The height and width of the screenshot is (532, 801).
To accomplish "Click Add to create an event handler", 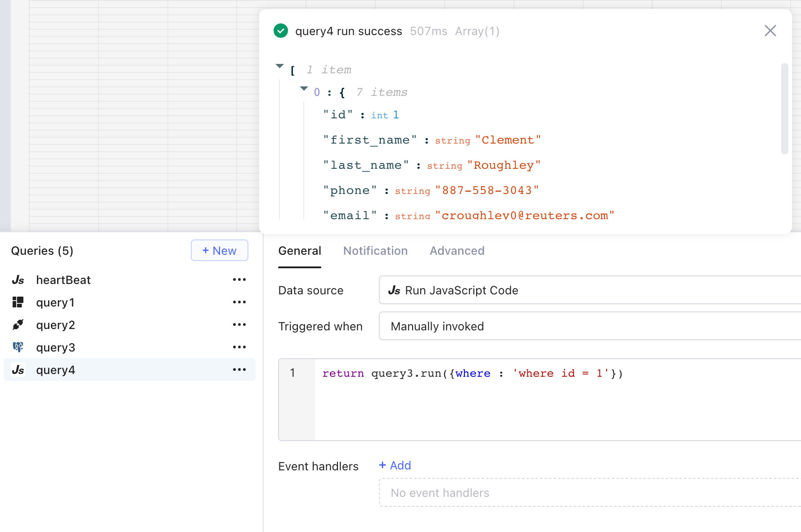I will 395,465.
